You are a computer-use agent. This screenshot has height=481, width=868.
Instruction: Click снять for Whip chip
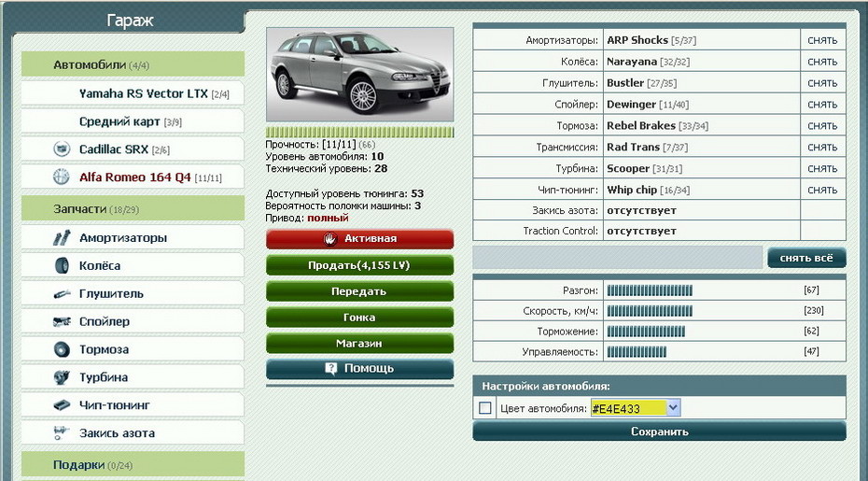coord(822,191)
